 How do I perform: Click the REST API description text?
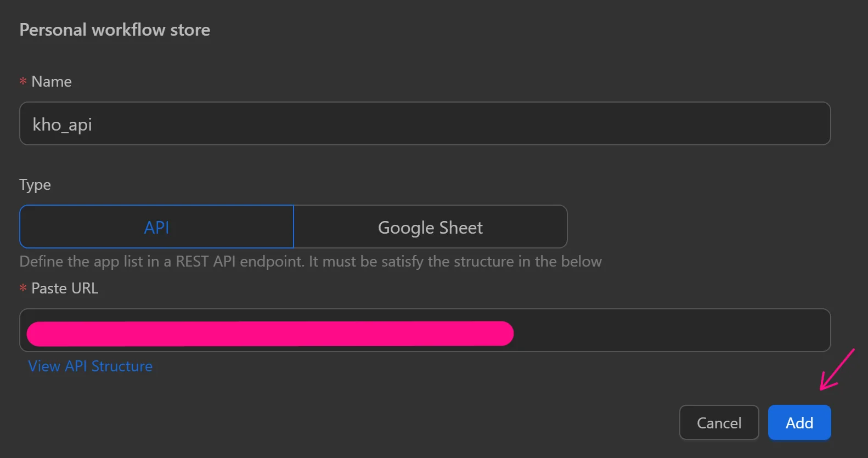coord(311,262)
